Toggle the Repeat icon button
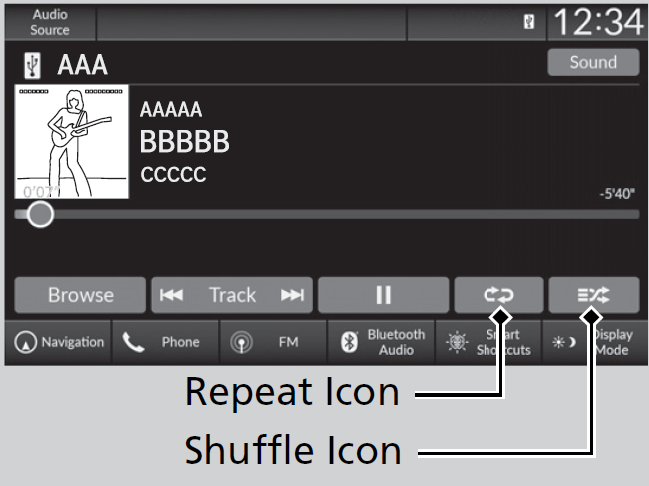The width and height of the screenshot is (649, 486). pos(497,295)
